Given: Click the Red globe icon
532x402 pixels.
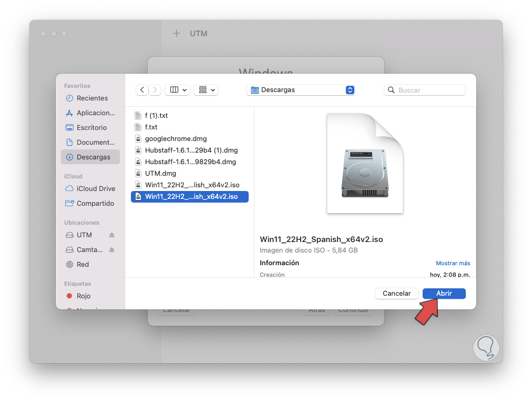Looking at the screenshot, I should (x=69, y=265).
